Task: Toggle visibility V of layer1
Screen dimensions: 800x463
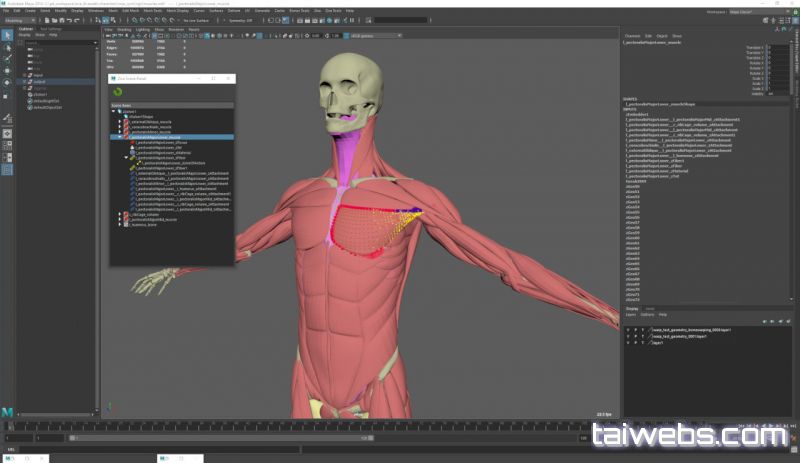Action: pos(628,342)
